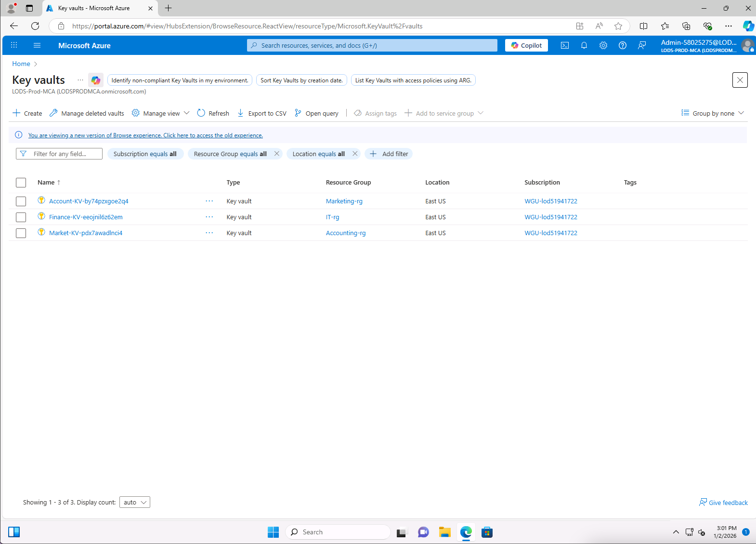Remove the Location equals all filter
Screen dimensions: 756x544
(x=355, y=154)
